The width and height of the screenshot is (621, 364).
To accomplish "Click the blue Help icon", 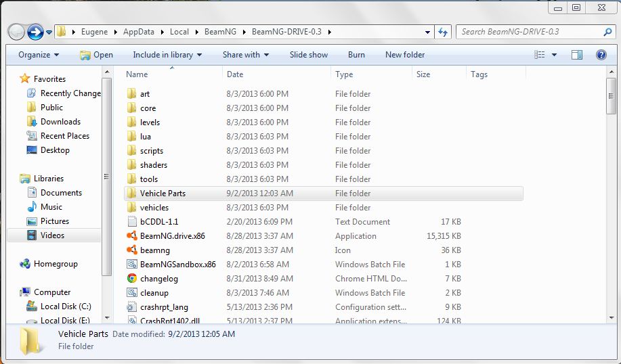I will pyautogui.click(x=601, y=55).
